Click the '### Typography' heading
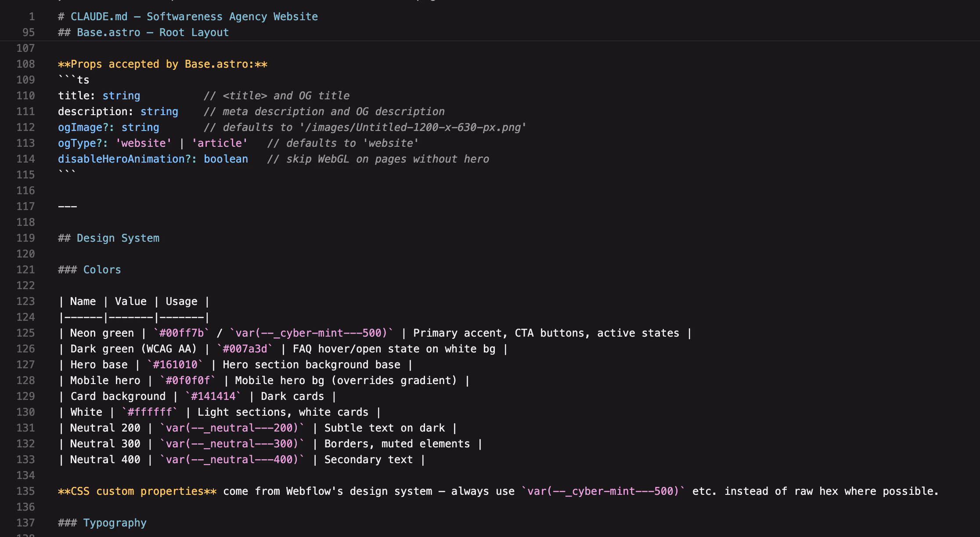980x537 pixels. point(102,523)
